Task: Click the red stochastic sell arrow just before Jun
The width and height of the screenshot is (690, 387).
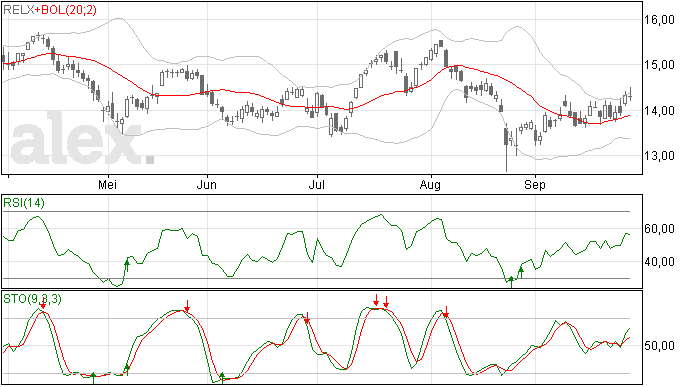Action: 187,306
